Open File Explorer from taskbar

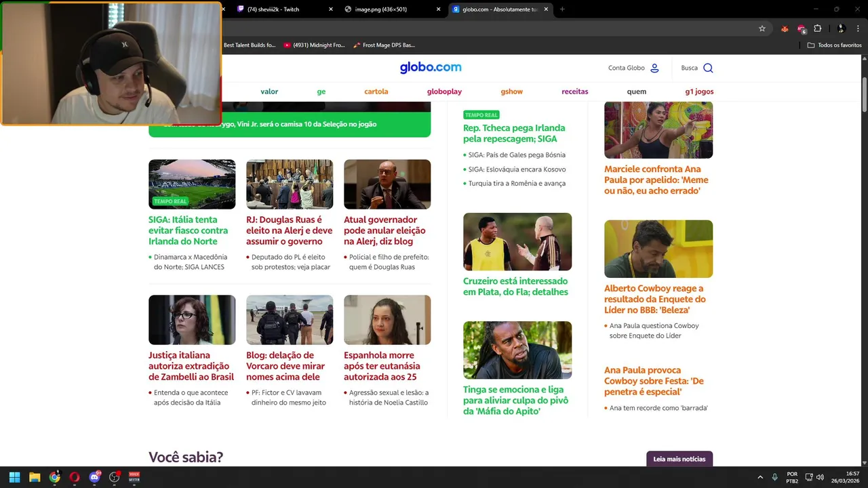click(35, 477)
